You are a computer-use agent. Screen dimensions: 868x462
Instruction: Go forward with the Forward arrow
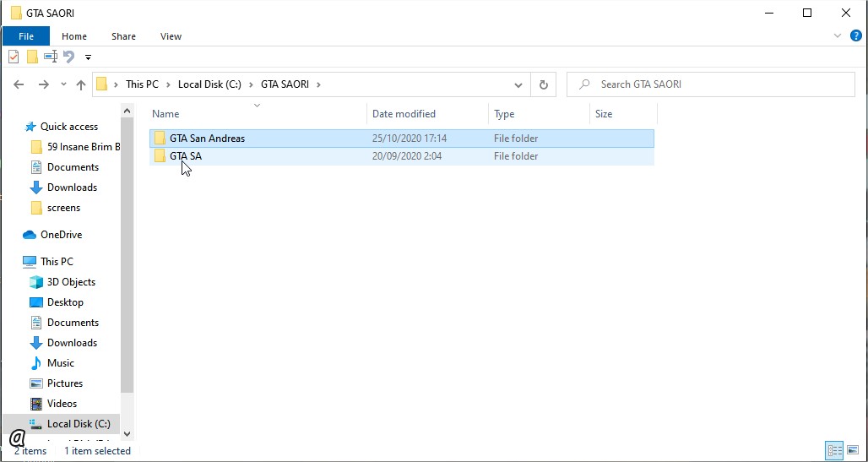tap(44, 84)
